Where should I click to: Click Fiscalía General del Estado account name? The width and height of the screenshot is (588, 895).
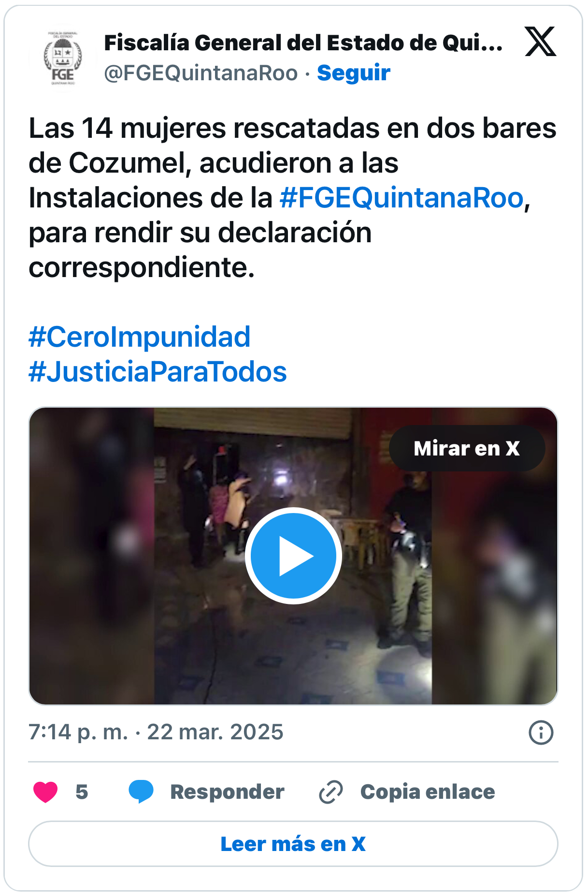pyautogui.click(x=303, y=43)
